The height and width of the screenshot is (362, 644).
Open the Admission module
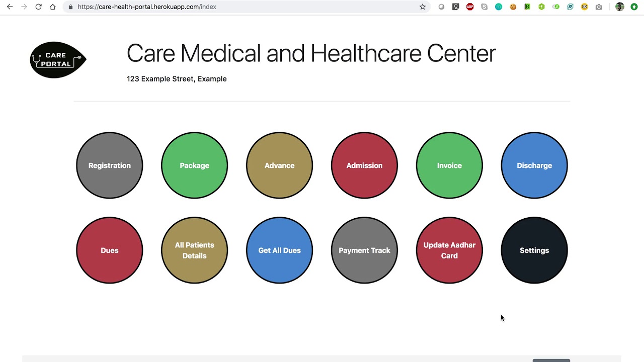(x=364, y=165)
